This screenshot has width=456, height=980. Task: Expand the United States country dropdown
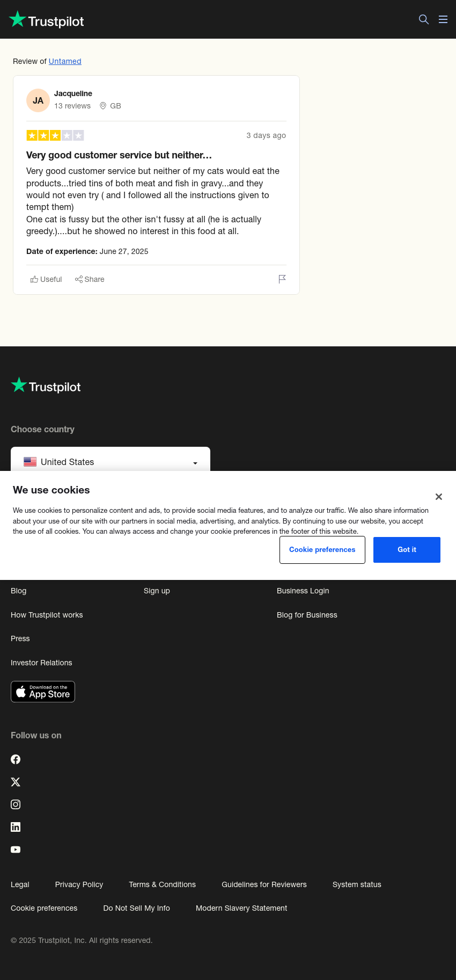tap(111, 460)
